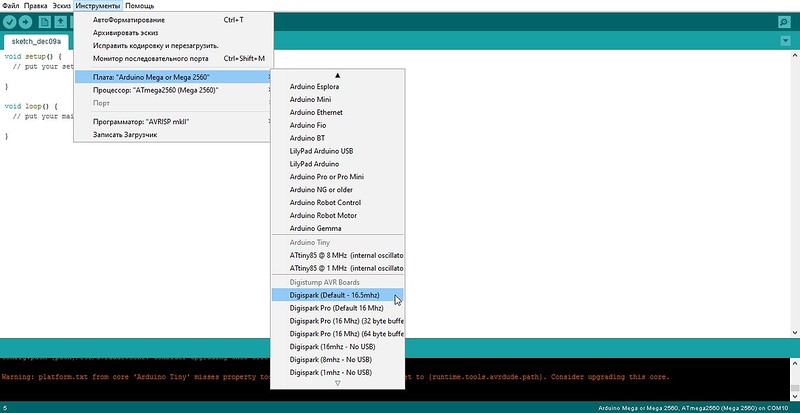Click the Upload arrow icon
This screenshot has width=800, height=413.
26,22
